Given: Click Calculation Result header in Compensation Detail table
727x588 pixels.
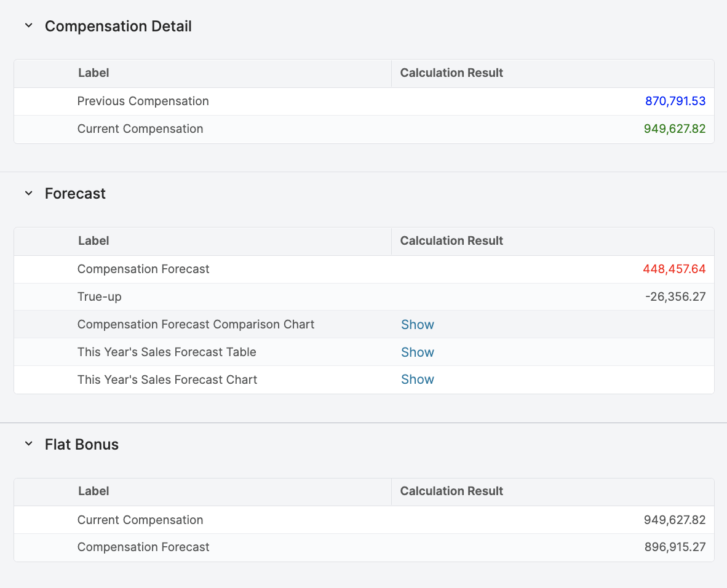Looking at the screenshot, I should [451, 73].
